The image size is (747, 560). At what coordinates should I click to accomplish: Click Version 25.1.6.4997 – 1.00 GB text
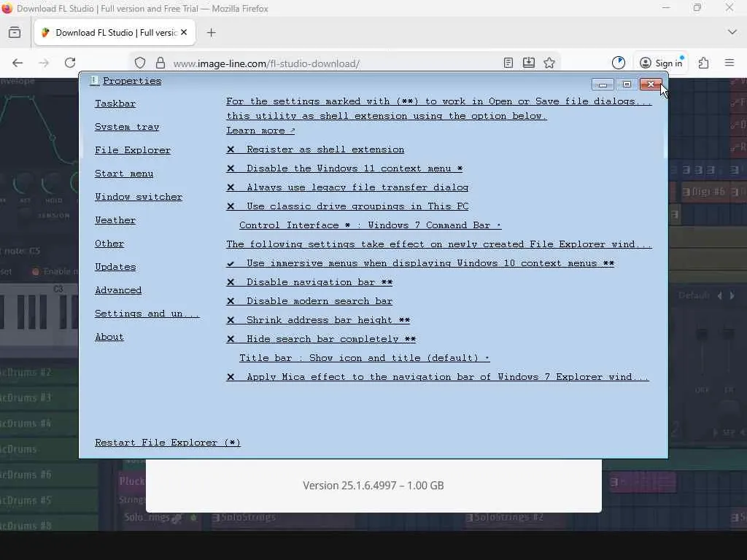pos(373,485)
